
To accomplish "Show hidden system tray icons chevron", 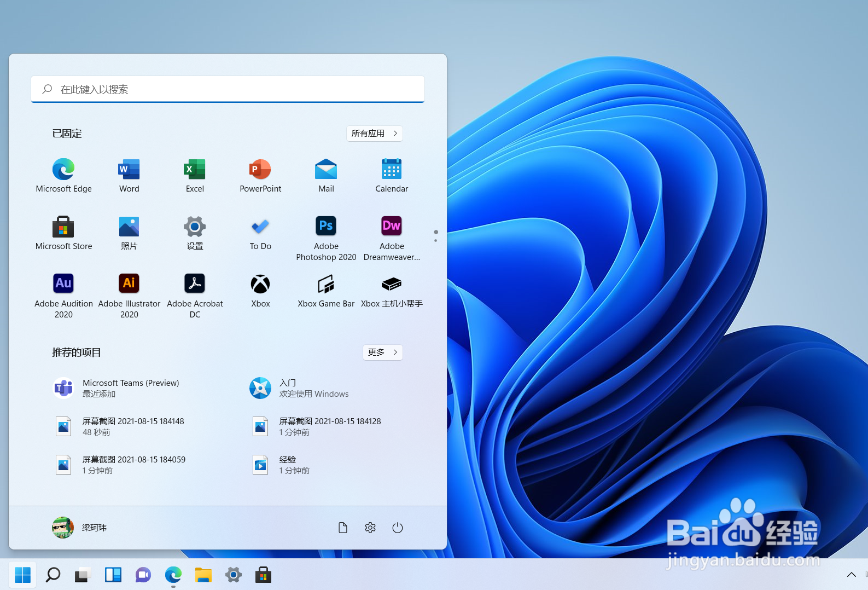I will tap(852, 575).
